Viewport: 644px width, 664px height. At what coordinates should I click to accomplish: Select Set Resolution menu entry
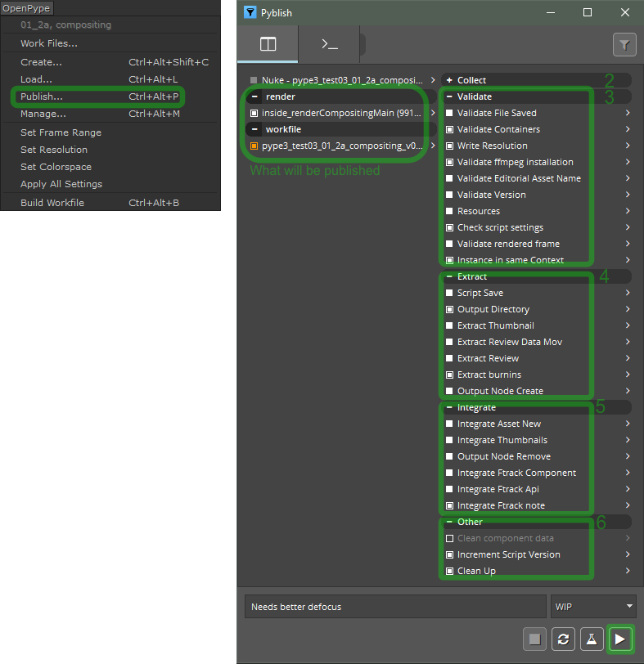(110, 150)
